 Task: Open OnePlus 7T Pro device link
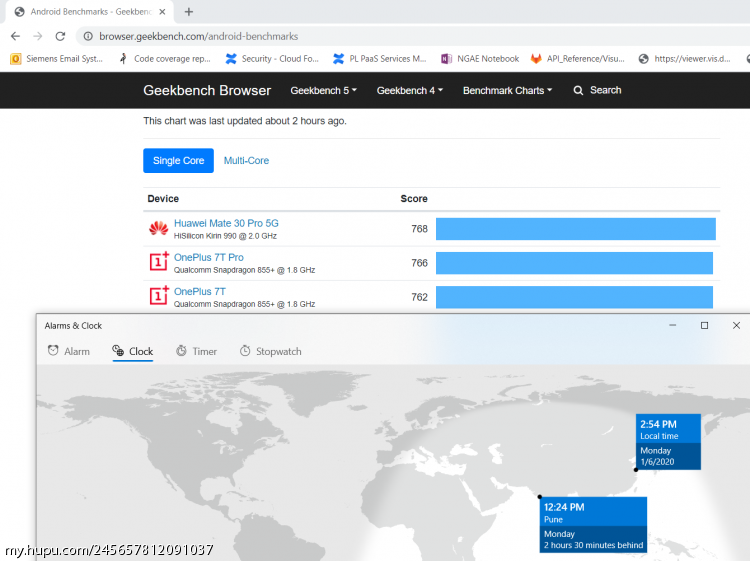(x=209, y=257)
